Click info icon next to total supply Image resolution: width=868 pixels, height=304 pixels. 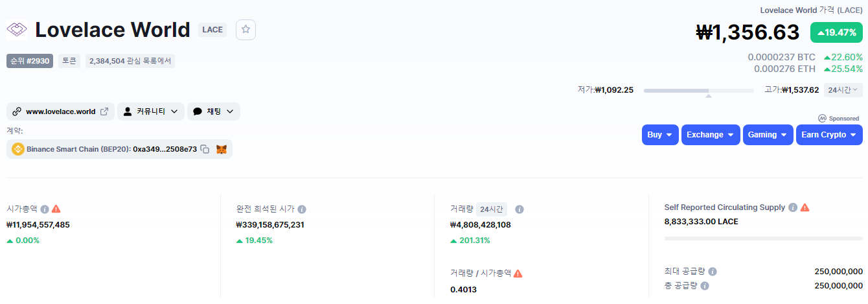point(705,285)
